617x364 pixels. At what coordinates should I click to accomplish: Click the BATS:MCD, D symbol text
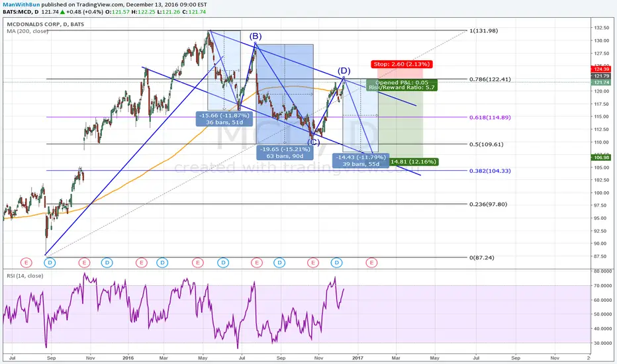pyautogui.click(x=21, y=12)
